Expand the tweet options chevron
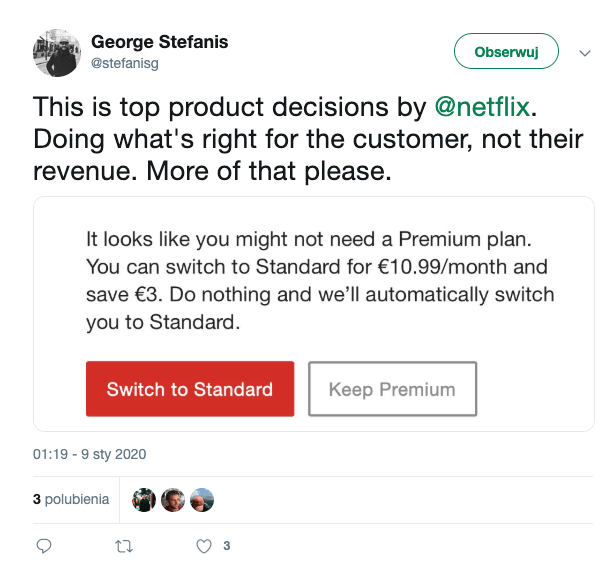 tap(585, 53)
